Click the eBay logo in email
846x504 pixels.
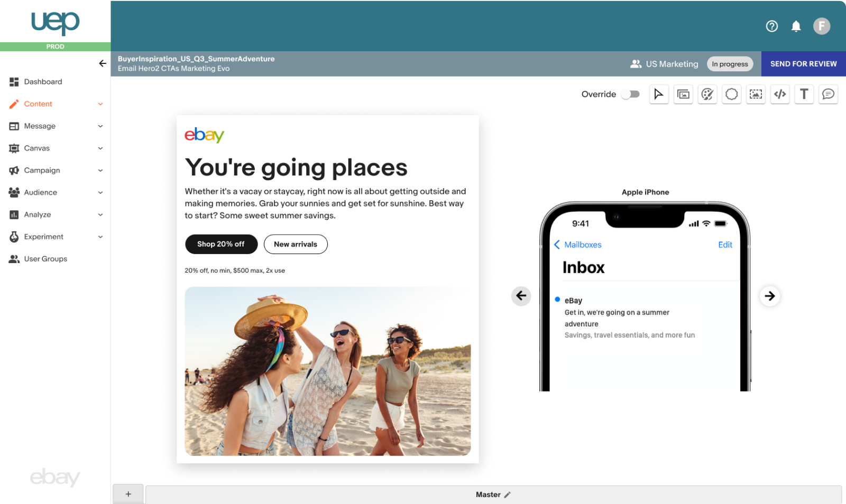pos(205,135)
